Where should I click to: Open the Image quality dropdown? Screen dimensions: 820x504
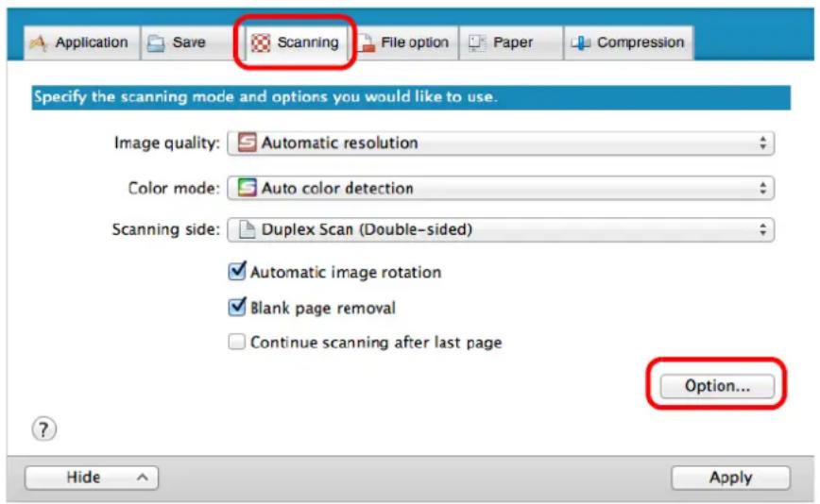(x=501, y=143)
